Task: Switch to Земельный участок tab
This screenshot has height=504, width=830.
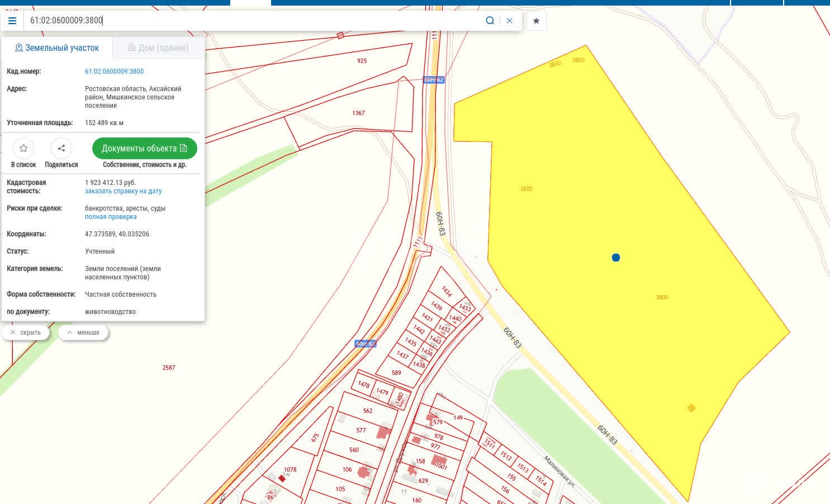Action: pos(56,48)
